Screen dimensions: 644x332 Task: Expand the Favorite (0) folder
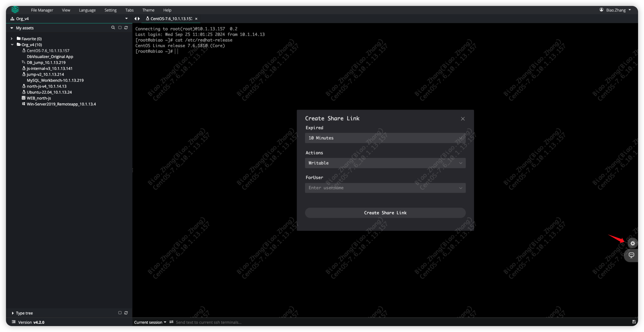click(x=12, y=39)
